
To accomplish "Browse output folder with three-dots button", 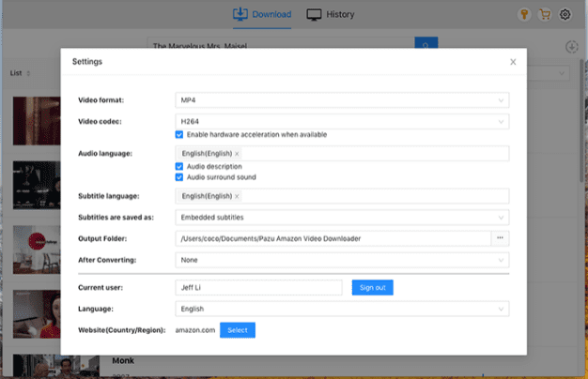I will tap(500, 238).
